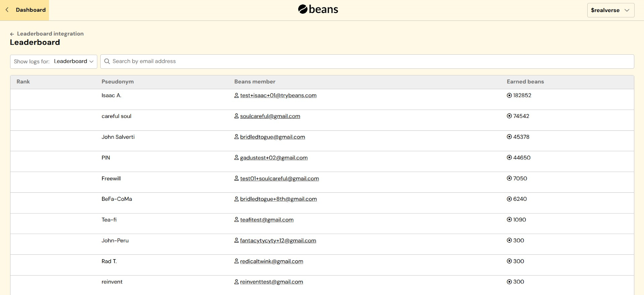The width and height of the screenshot is (644, 295).
Task: Select the Earned beans column header
Action: click(x=525, y=82)
